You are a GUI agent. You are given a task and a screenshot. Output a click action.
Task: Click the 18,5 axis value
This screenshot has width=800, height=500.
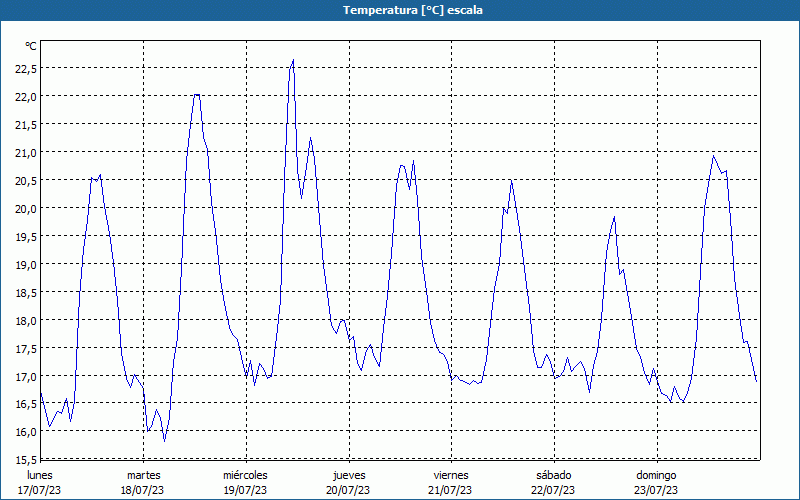click(x=26, y=293)
